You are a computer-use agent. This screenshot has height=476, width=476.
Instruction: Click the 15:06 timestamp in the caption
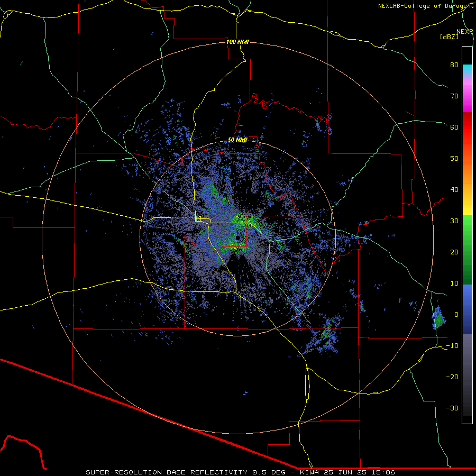tap(383, 472)
